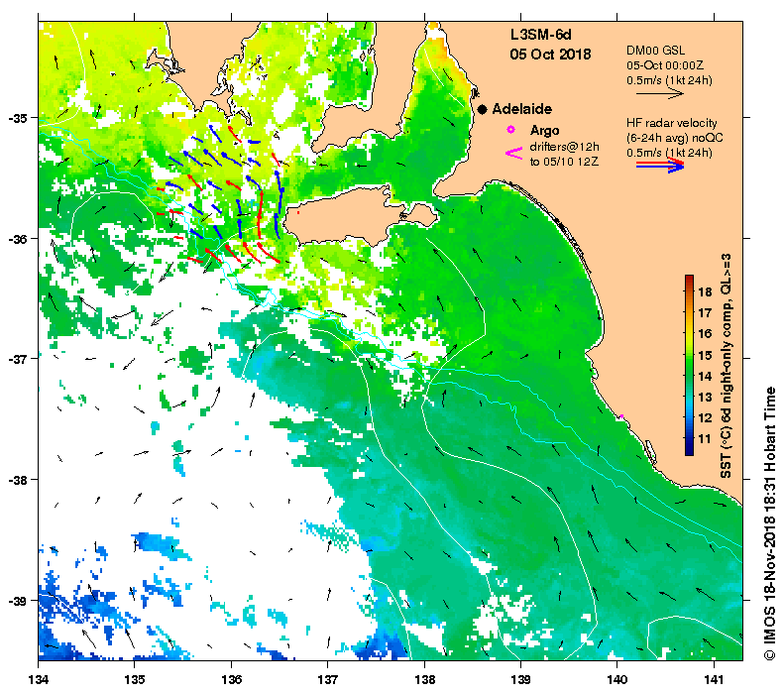Click the black Adelaide city marker dot

tap(482, 109)
